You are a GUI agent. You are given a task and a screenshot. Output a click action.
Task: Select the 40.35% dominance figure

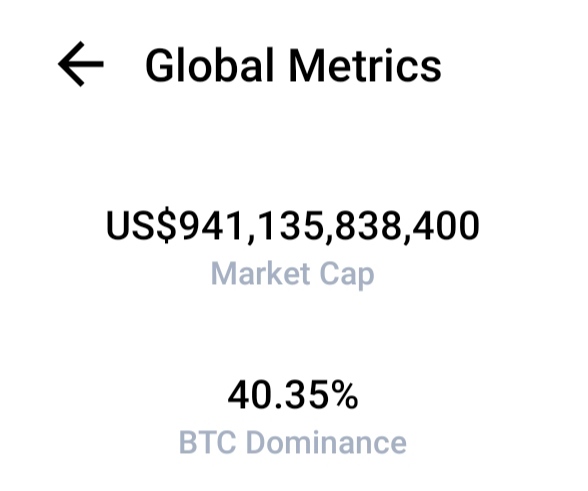(293, 395)
